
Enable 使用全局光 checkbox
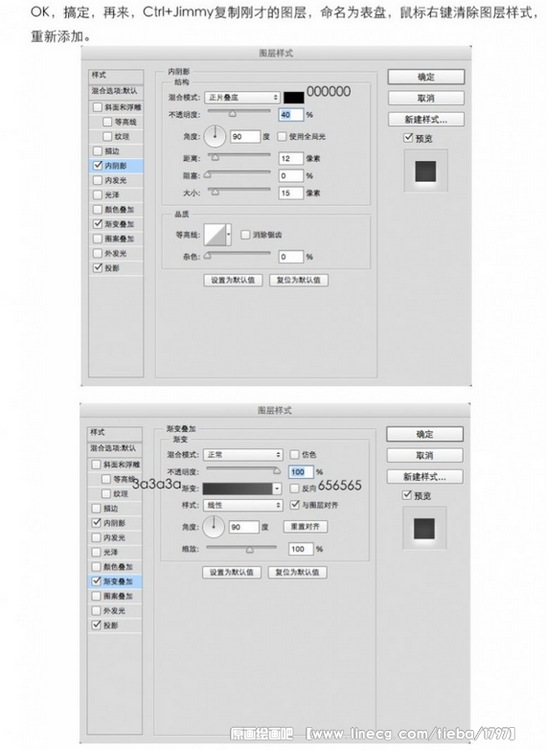coord(282,136)
